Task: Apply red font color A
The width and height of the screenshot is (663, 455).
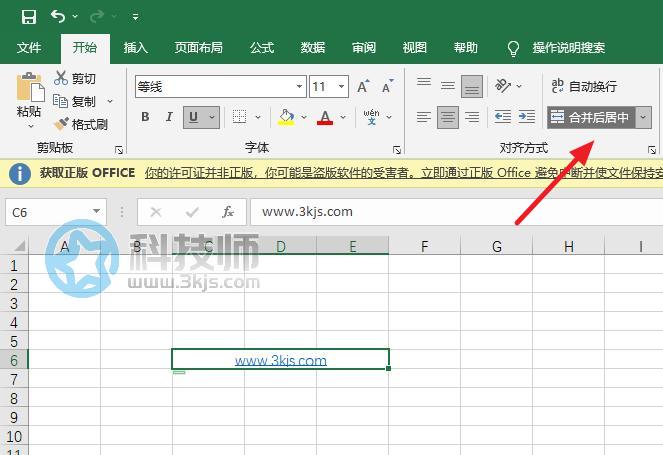Action: (325, 117)
